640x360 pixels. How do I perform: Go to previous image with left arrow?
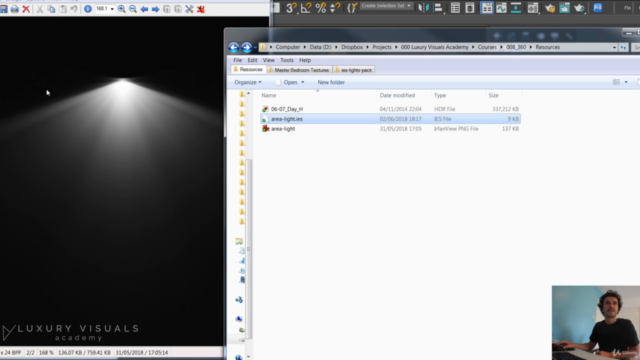click(144, 9)
